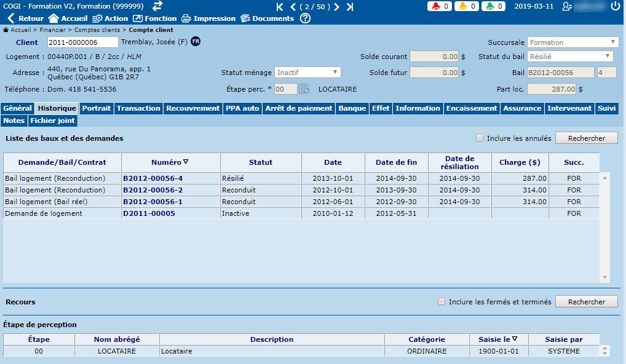Enable Inclure les annulés checkbox
Image resolution: width=626 pixels, height=364 pixels.
click(480, 138)
